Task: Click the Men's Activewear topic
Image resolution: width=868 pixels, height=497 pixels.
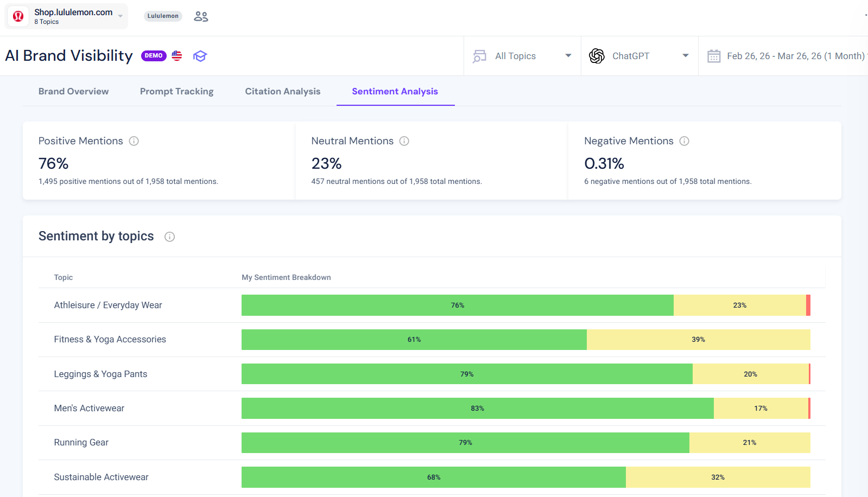Action: coord(89,408)
